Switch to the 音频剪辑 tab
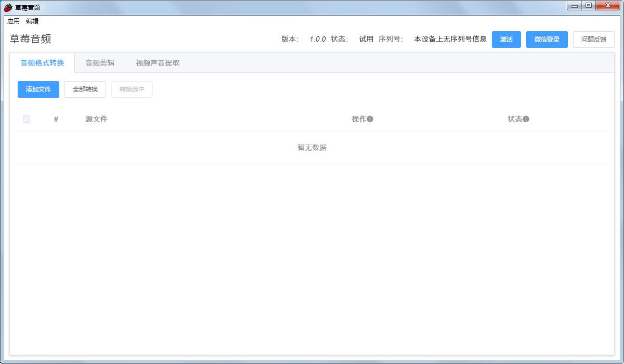This screenshot has height=364, width=624. [x=100, y=63]
